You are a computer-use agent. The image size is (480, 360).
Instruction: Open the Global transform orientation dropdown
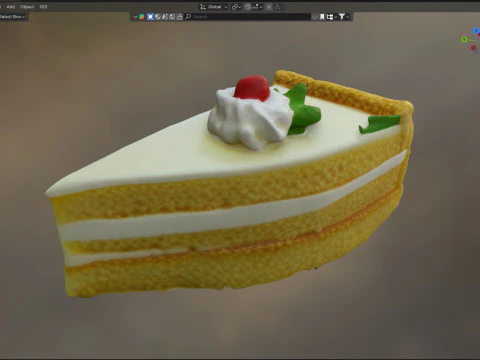(x=214, y=7)
